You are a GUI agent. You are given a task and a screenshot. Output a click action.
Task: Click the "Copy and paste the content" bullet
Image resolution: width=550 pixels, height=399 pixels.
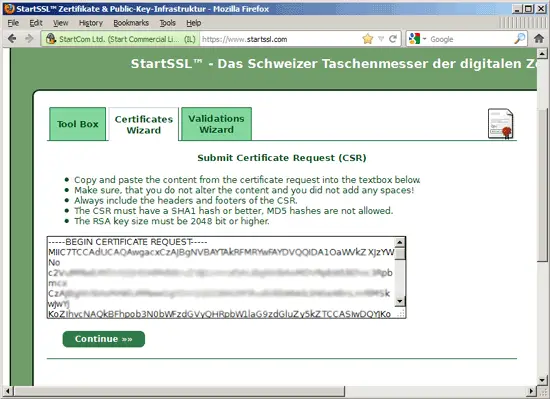(247, 180)
